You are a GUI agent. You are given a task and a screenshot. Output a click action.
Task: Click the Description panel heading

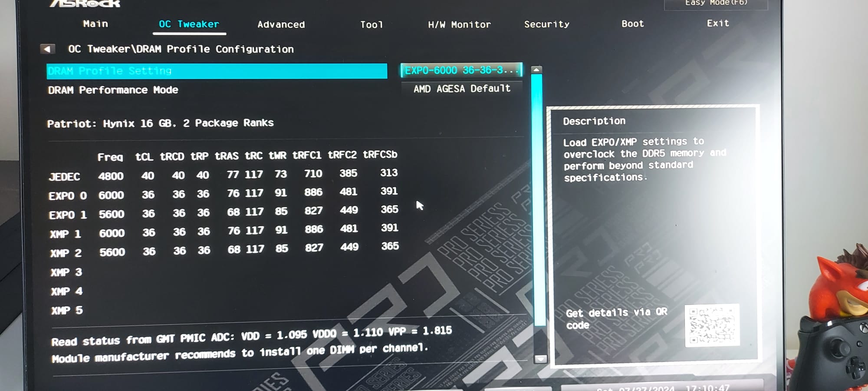(x=594, y=121)
